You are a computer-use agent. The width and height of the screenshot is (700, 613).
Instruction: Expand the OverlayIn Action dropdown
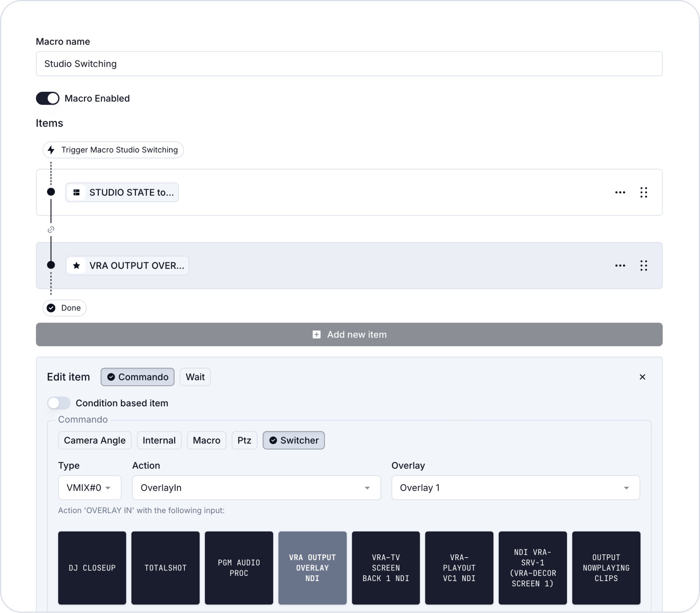point(256,487)
